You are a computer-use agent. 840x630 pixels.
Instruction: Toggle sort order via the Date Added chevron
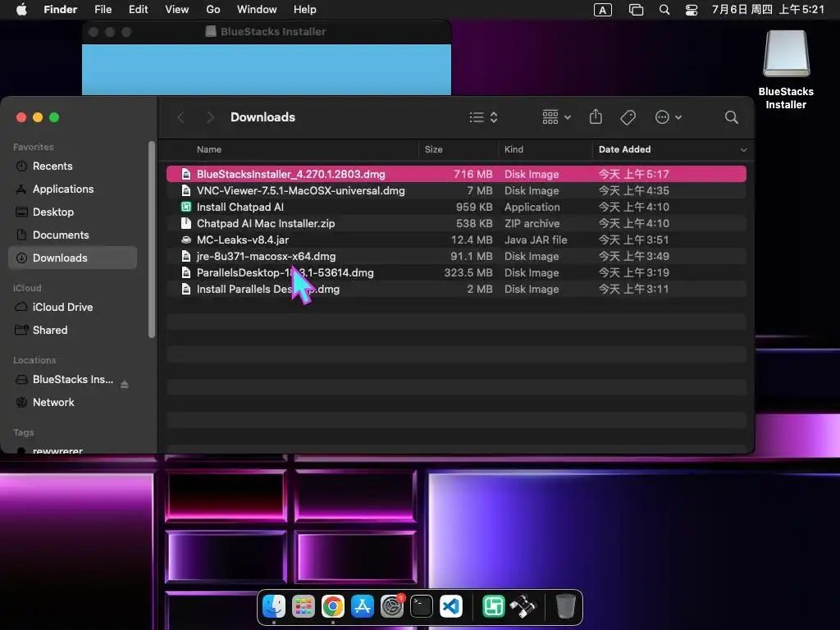coord(743,150)
